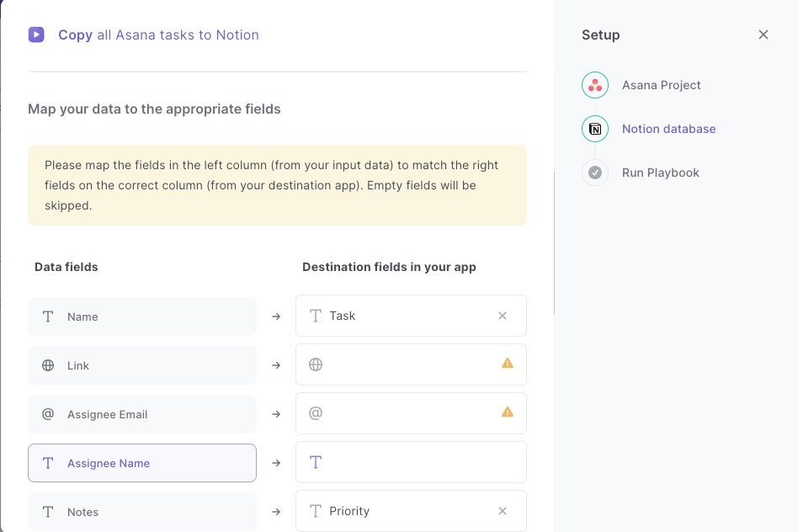This screenshot has width=798, height=532.
Task: Go to the Notion database step
Action: coord(668,129)
